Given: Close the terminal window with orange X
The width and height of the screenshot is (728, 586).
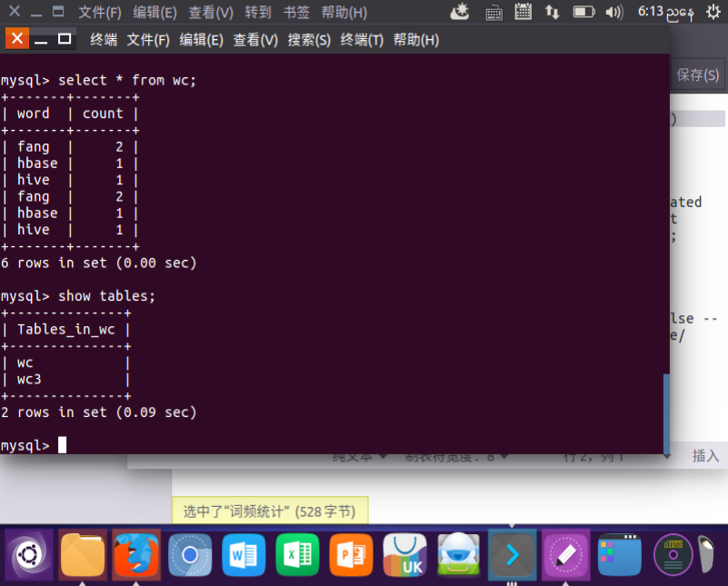Looking at the screenshot, I should 17,38.
